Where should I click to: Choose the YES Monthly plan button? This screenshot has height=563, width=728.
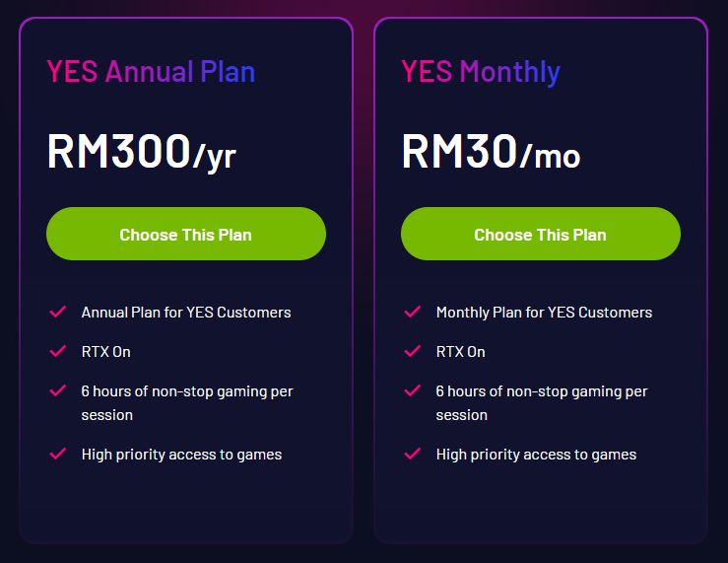(x=541, y=234)
